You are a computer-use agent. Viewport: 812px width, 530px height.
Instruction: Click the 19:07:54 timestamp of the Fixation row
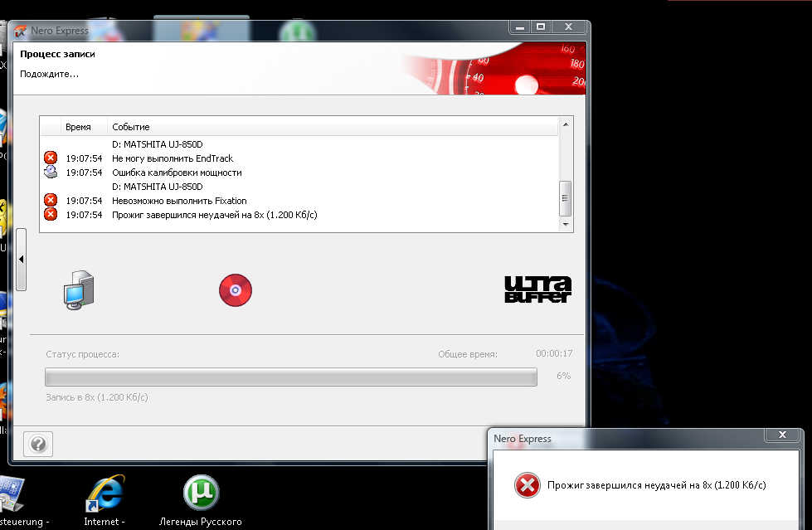pos(84,201)
